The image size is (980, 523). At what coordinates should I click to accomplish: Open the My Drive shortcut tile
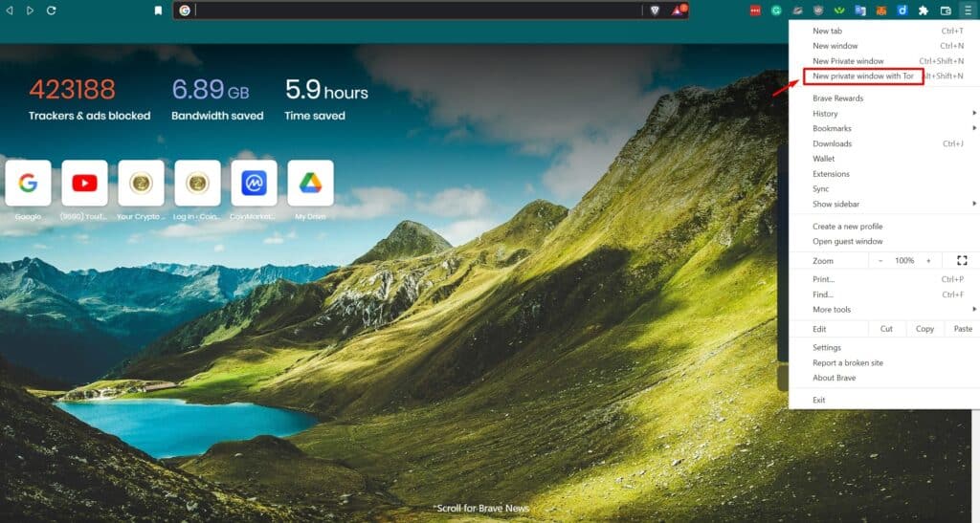pyautogui.click(x=310, y=184)
